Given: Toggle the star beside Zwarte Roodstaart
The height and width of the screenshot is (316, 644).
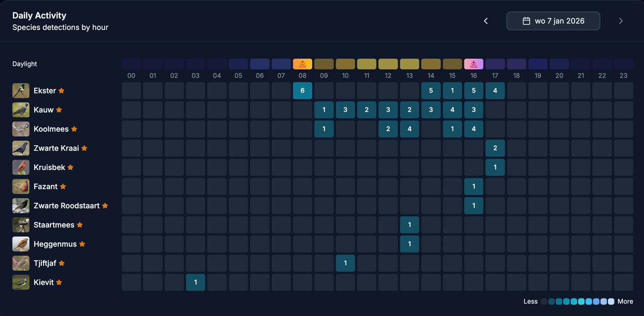Looking at the screenshot, I should tap(105, 206).
